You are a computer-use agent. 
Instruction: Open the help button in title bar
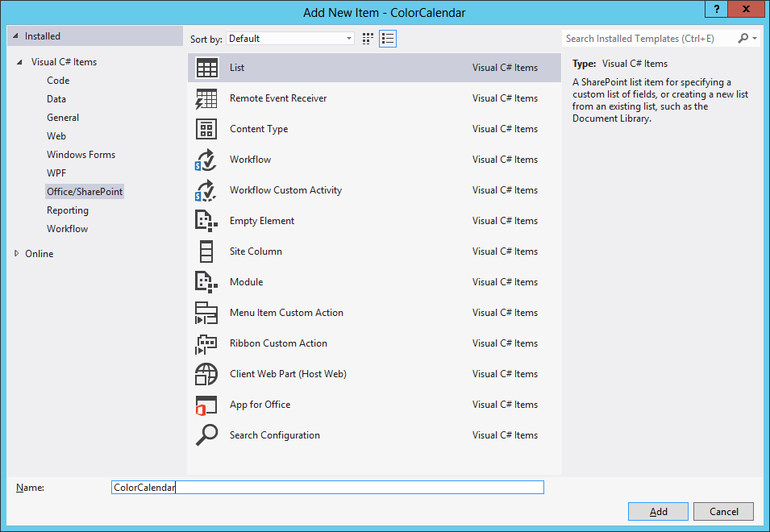click(x=717, y=9)
